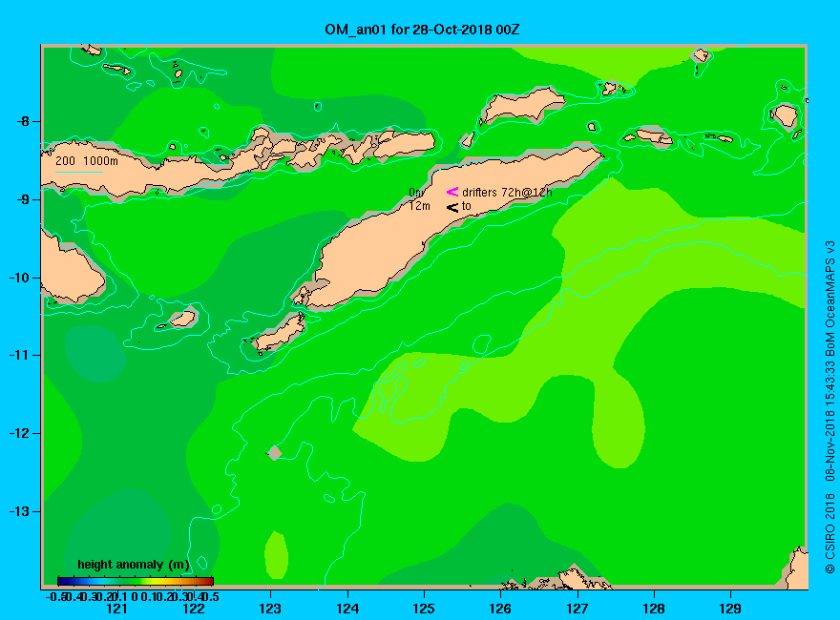Click the 'height anomaly (m)' label
840x620 pixels.
(134, 565)
